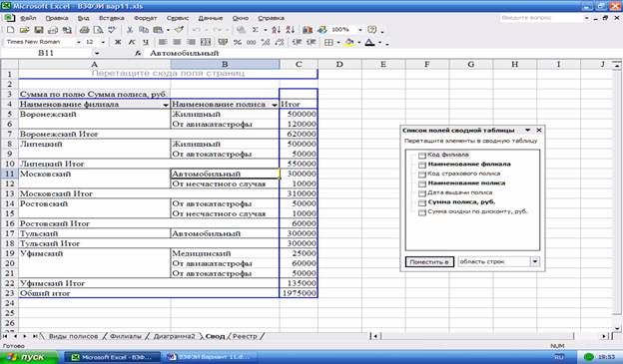623x364 pixels.
Task: Open the Borders dropdown arrow
Action: coord(338,42)
